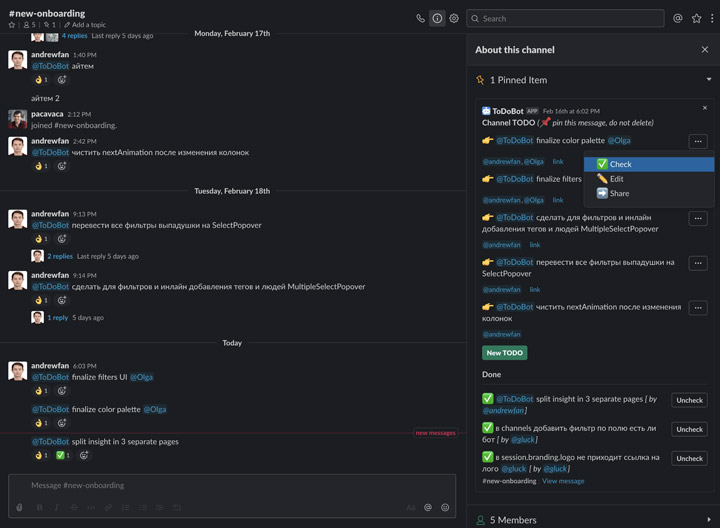This screenshot has height=528, width=720.
Task: Open more options vertical dots in header
Action: (x=712, y=18)
